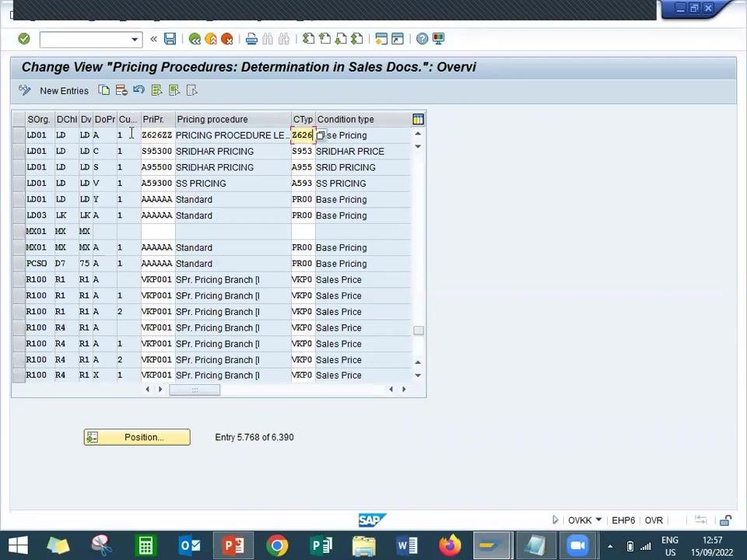The width and height of the screenshot is (747, 560).
Task: Print the view with the printer icon
Action: point(251,39)
